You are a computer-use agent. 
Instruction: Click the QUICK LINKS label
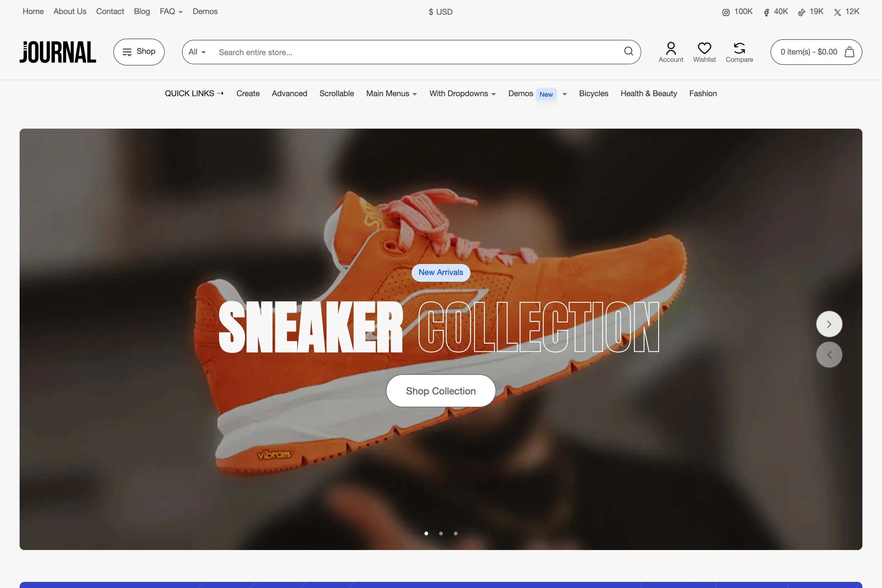[x=194, y=93]
